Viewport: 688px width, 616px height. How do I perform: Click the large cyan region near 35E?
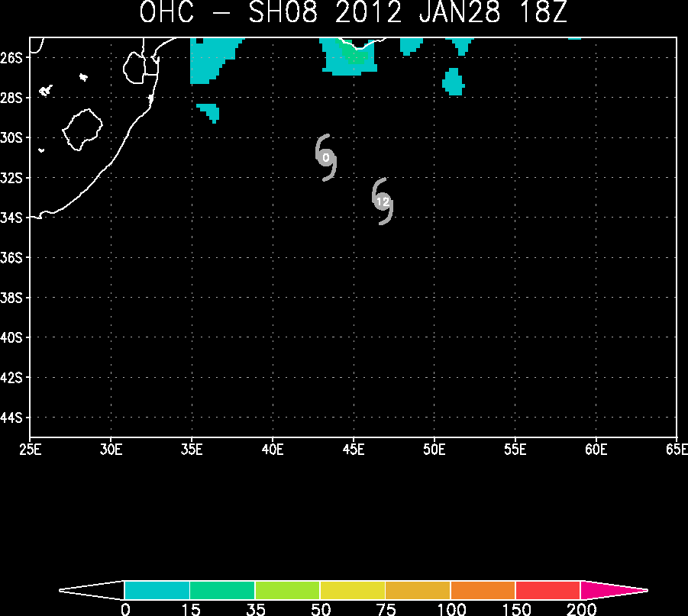click(212, 60)
